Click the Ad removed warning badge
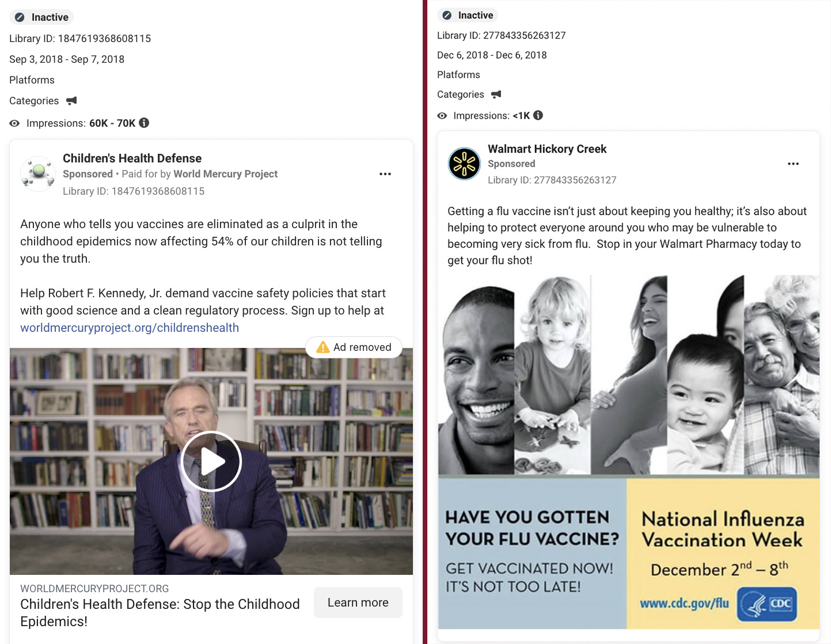The width and height of the screenshot is (831, 644). (354, 347)
